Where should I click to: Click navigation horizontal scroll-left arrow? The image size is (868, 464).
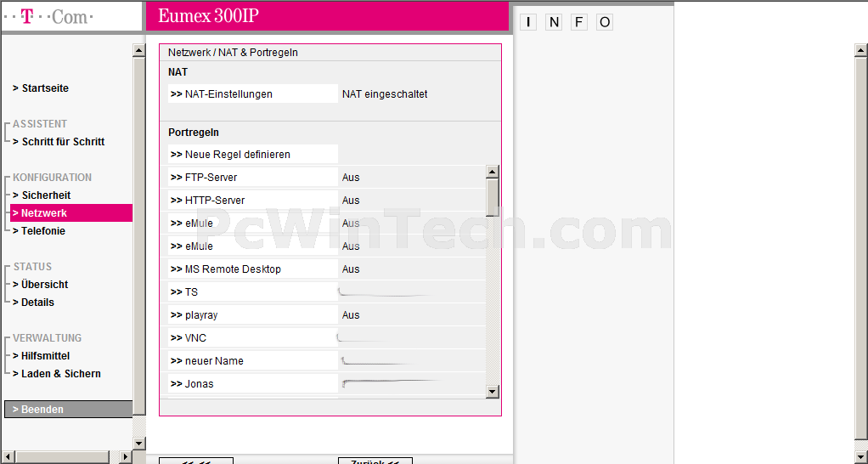tap(8, 457)
